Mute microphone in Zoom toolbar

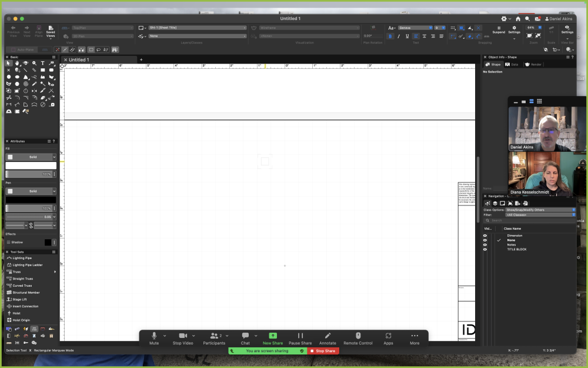click(154, 338)
